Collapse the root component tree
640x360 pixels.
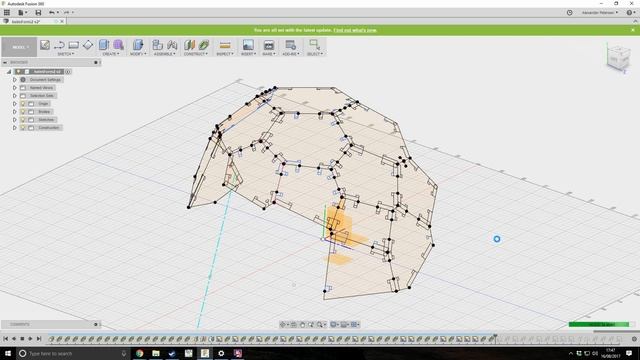point(9,72)
